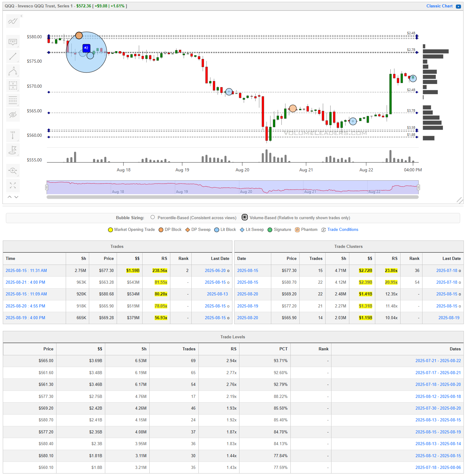
Task: Open dates 2025-07-17 - 2025-08-21 level
Action: 438,373
